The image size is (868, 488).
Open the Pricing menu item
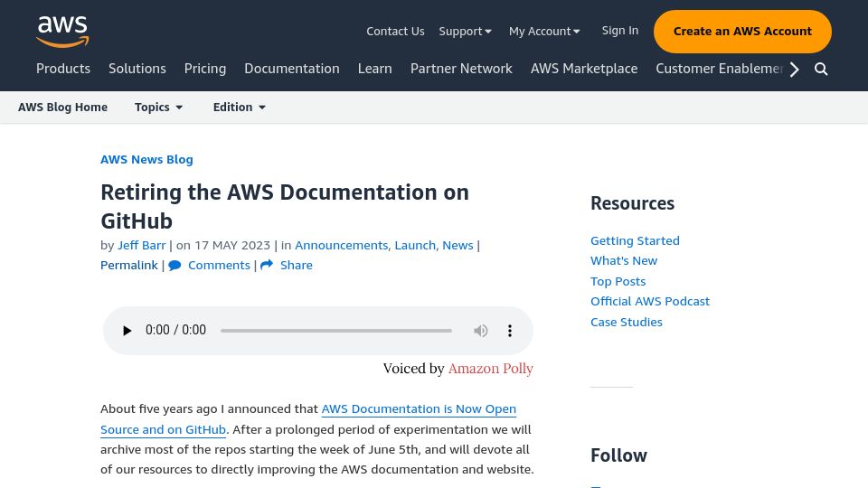(x=205, y=69)
